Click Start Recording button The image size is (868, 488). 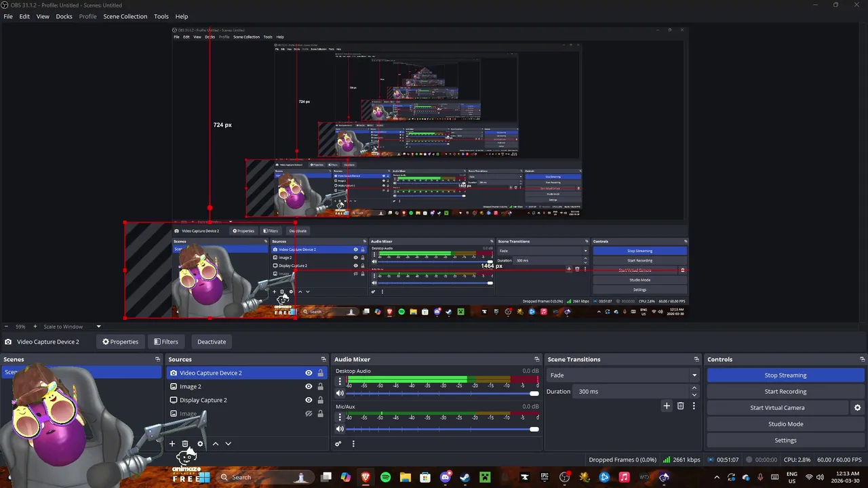[785, 392]
